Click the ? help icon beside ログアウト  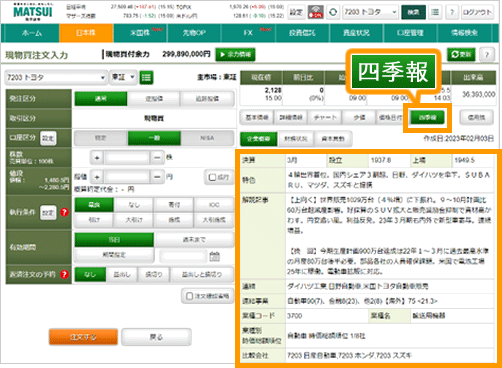coord(452,12)
